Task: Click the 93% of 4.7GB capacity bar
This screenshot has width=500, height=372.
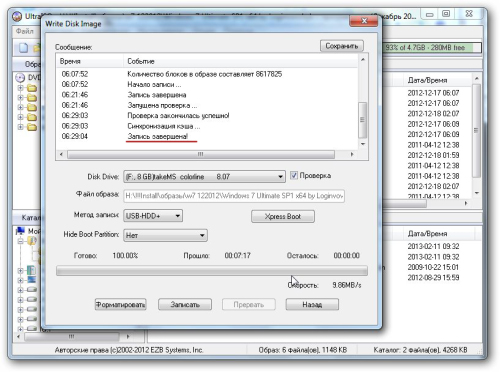Action: pos(432,48)
